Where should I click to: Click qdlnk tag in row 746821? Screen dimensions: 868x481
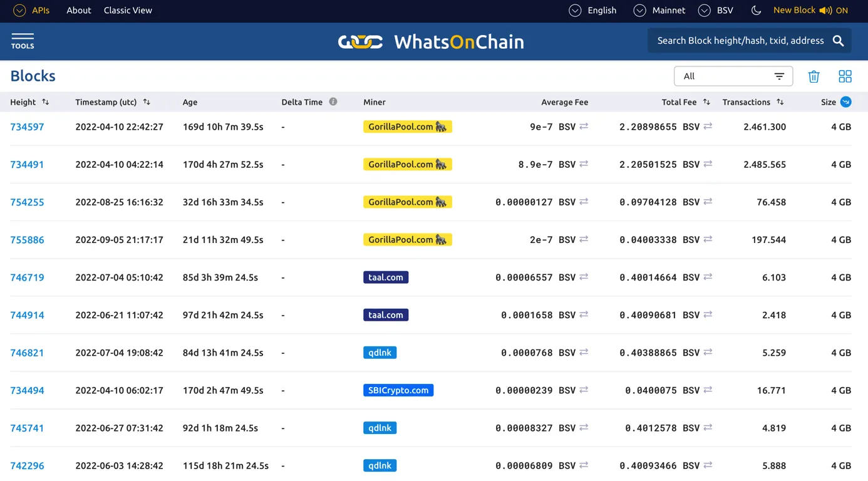(x=380, y=352)
